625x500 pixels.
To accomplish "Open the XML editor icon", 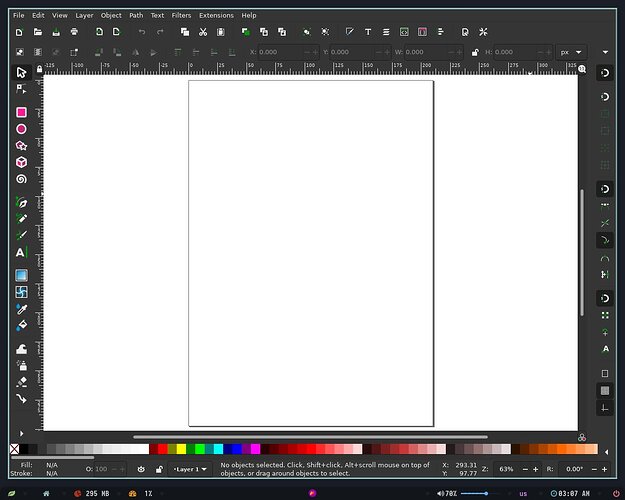I will 404,32.
